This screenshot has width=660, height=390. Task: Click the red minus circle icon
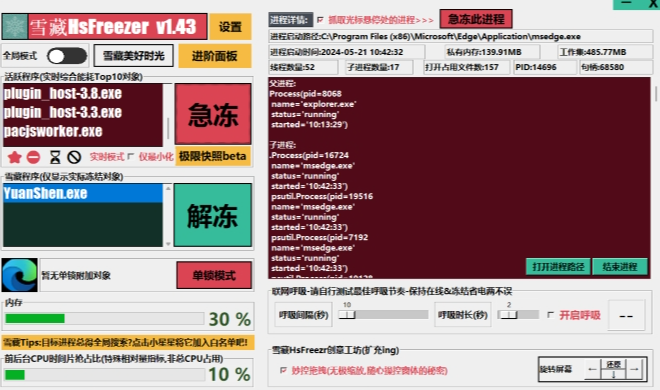(x=34, y=157)
